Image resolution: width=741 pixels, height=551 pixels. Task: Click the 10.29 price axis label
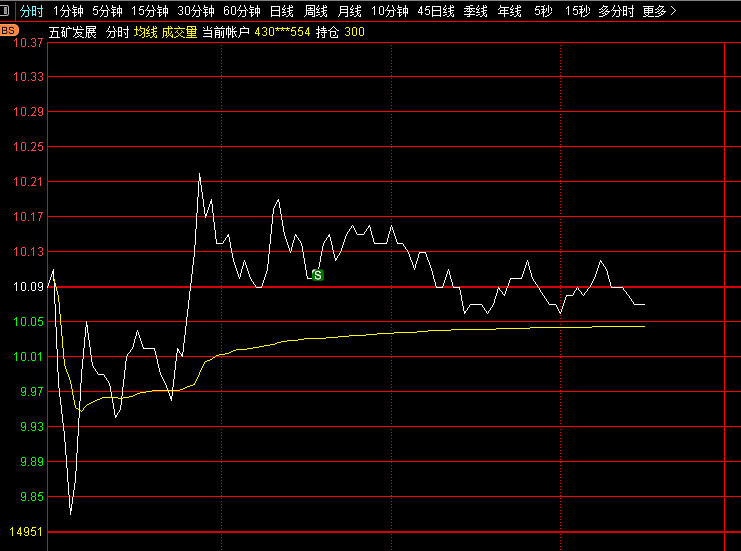(28, 112)
